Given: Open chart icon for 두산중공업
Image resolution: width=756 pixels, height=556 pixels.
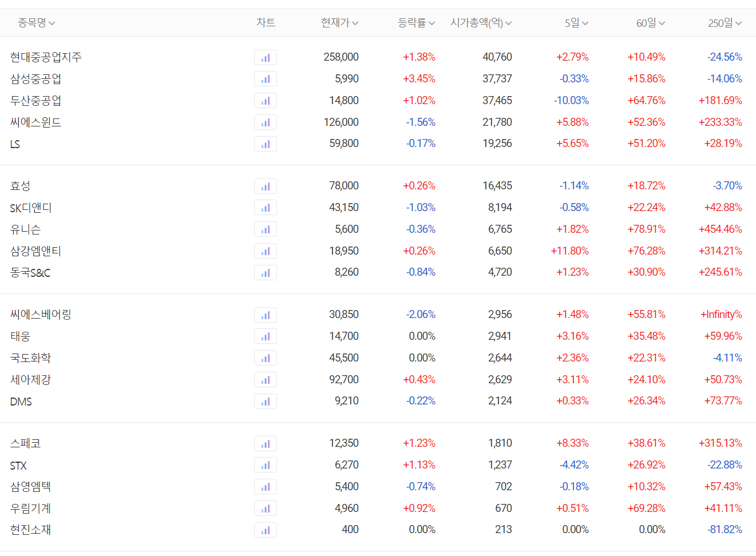Looking at the screenshot, I should pyautogui.click(x=266, y=101).
